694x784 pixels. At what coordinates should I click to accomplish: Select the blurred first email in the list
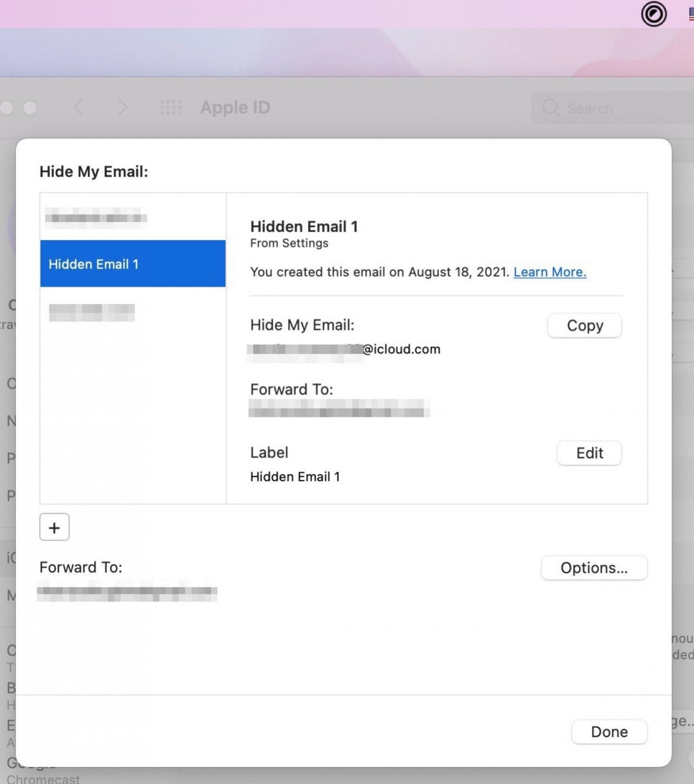pyautogui.click(x=96, y=218)
